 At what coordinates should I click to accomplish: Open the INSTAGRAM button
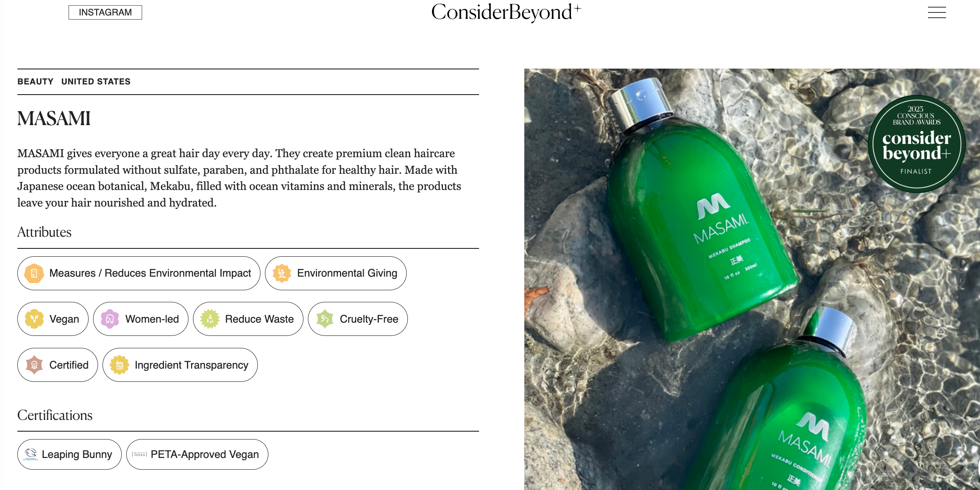(105, 12)
